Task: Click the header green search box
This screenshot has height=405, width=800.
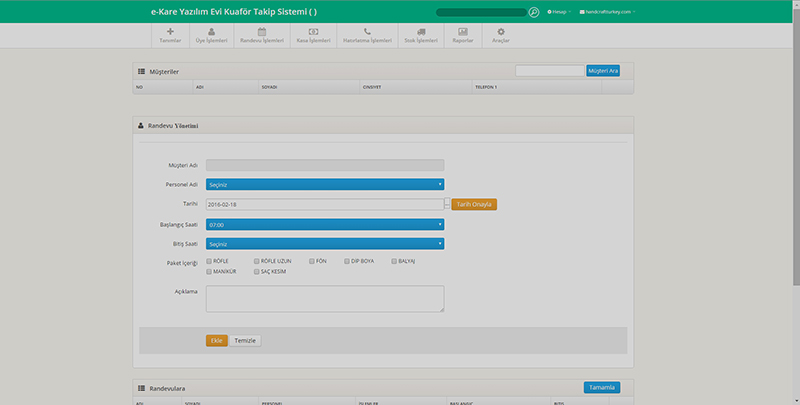Action: [x=481, y=12]
